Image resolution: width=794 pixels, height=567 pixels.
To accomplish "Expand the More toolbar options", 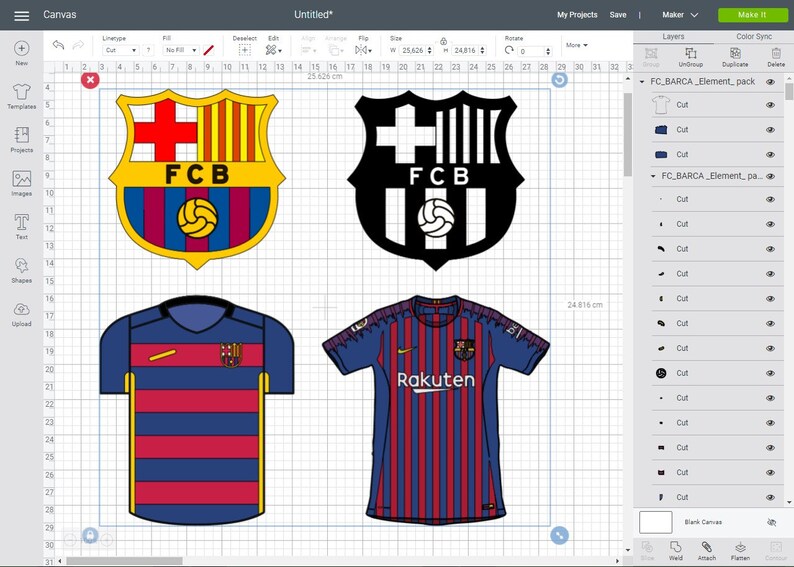I will [577, 45].
